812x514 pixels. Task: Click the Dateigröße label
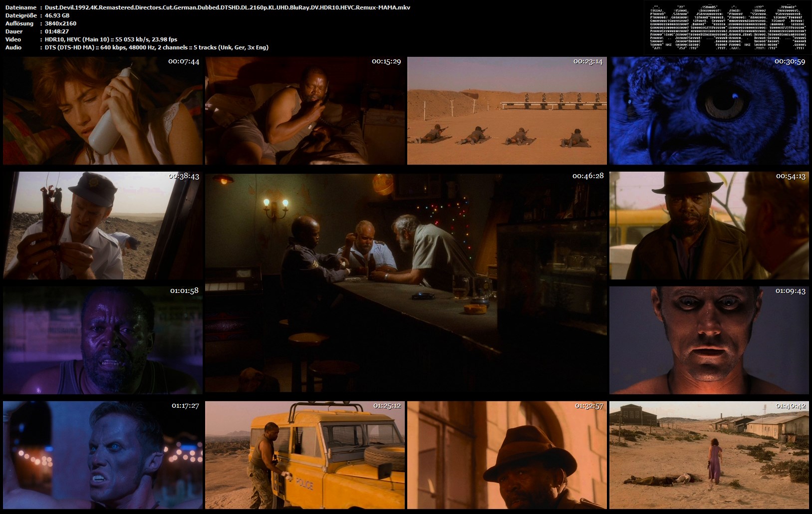21,15
